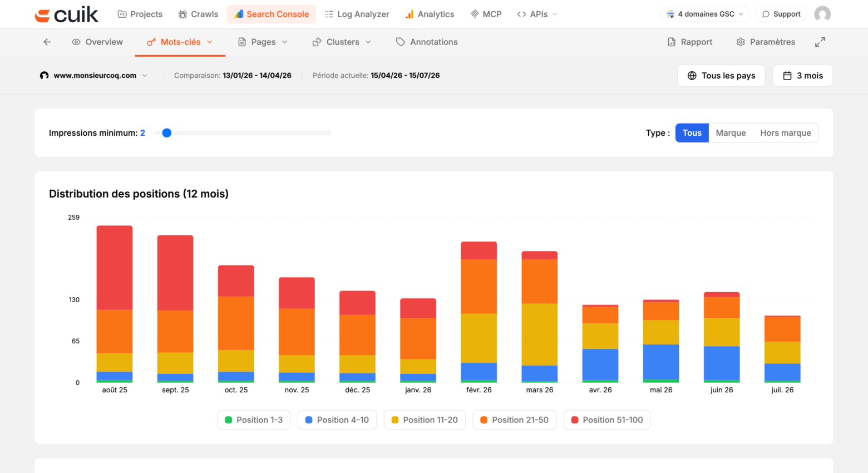Switch to the Log Analyzer tab
The width and height of the screenshot is (868, 473).
coord(357,14)
